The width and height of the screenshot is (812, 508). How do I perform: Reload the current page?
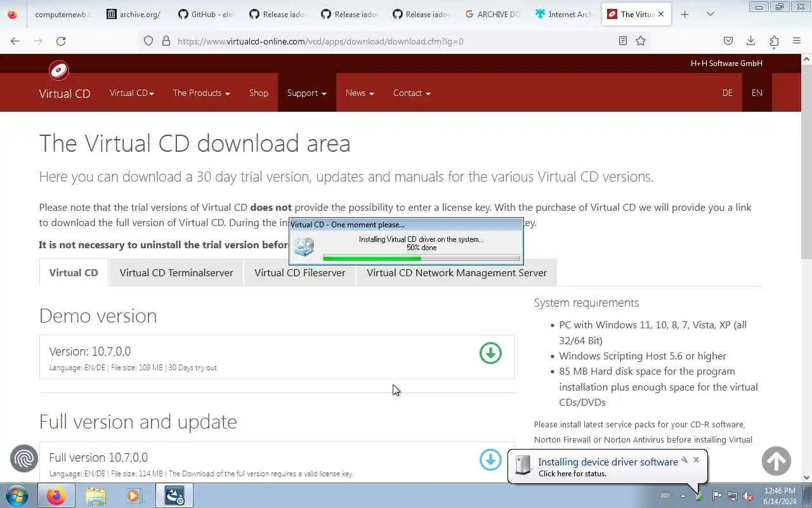[x=61, y=41]
